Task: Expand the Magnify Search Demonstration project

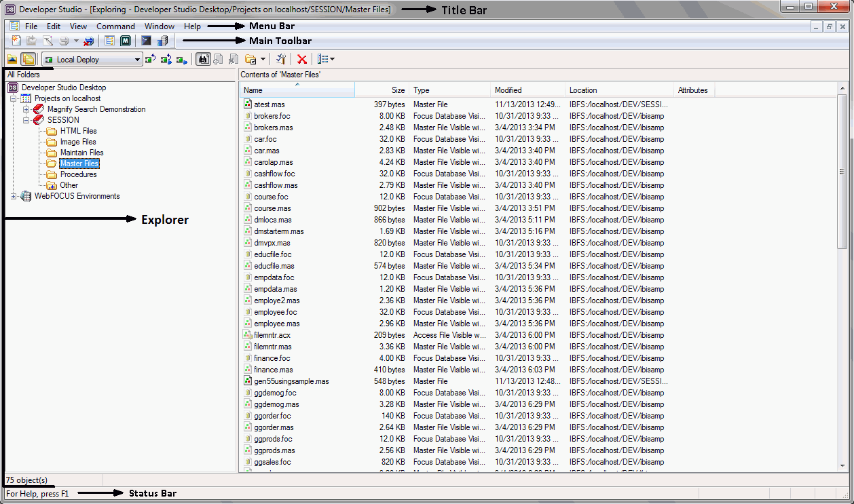Action: (26, 109)
